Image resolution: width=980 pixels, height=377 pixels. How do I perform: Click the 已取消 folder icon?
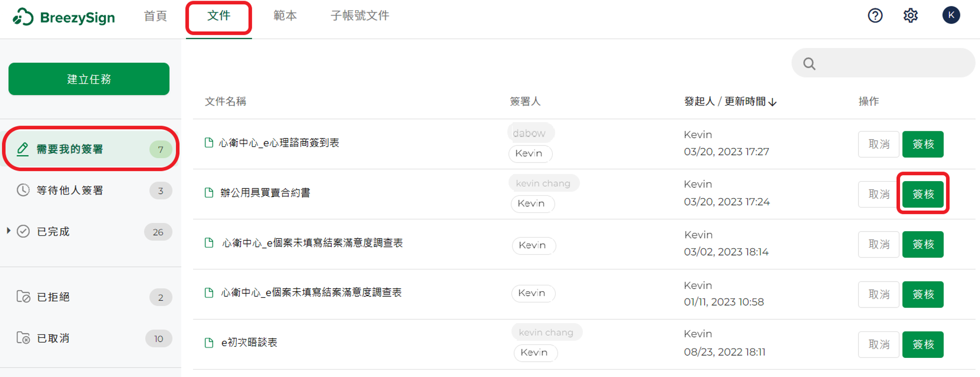click(x=23, y=338)
